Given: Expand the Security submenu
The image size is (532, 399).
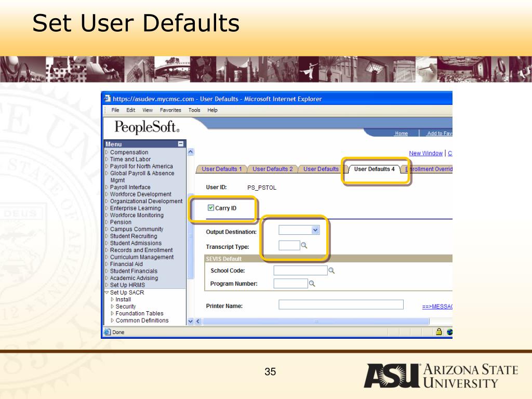Looking at the screenshot, I should click(x=112, y=307).
